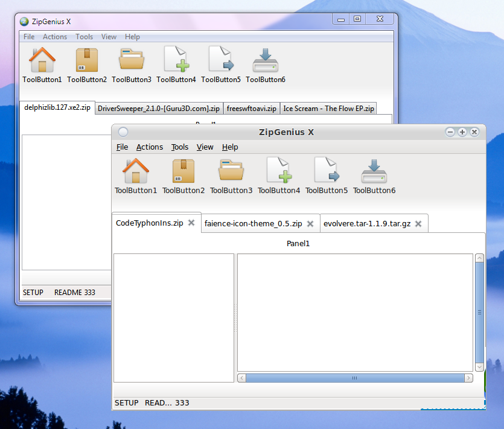Close the evolvere.tar-1.1.9.tar.gz tab

pyautogui.click(x=418, y=224)
